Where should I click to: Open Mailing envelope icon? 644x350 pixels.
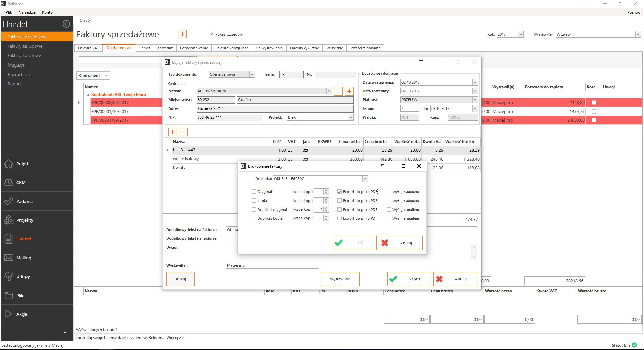(9, 258)
